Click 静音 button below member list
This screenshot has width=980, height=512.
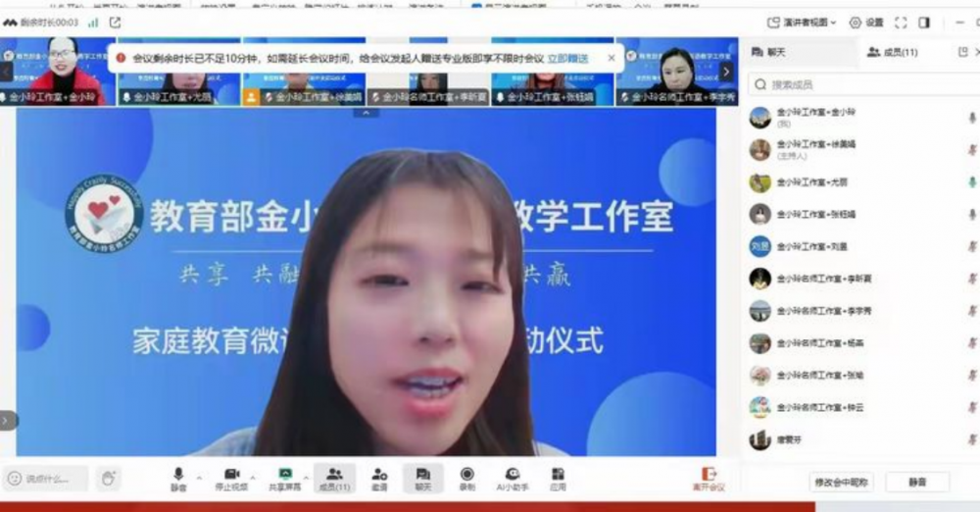point(917,482)
